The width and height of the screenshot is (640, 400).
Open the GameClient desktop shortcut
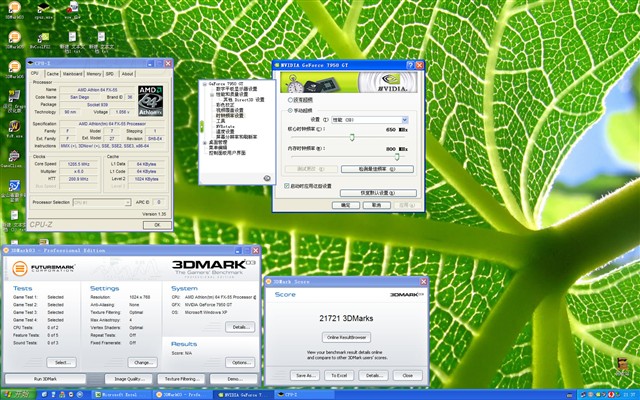(x=12, y=159)
